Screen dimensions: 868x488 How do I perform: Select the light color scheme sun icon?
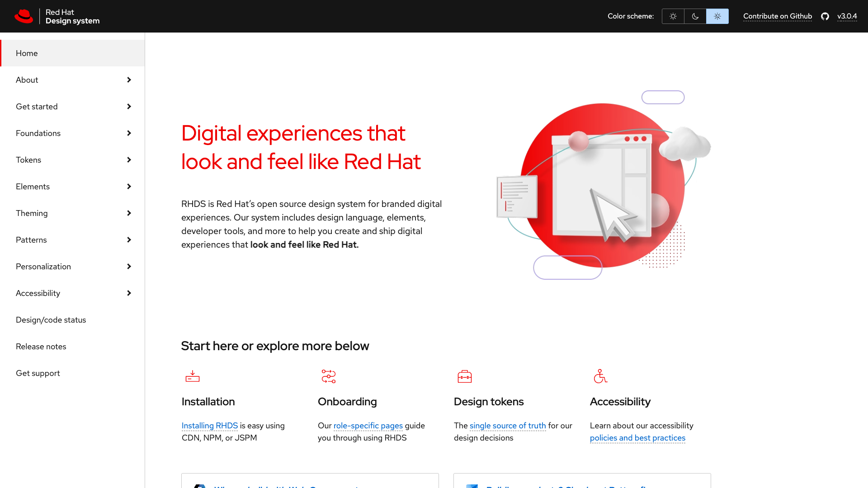[x=673, y=16]
